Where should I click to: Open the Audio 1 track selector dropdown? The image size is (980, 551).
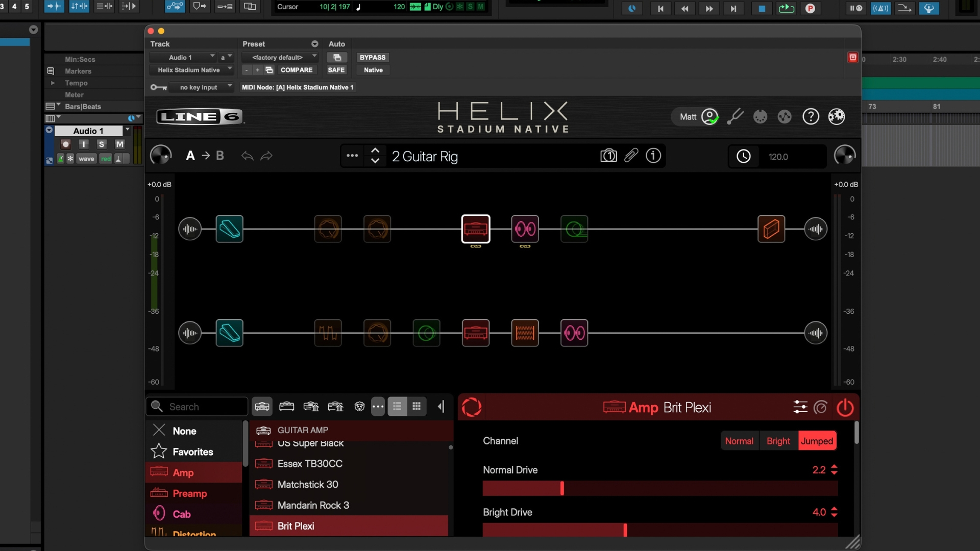(184, 57)
